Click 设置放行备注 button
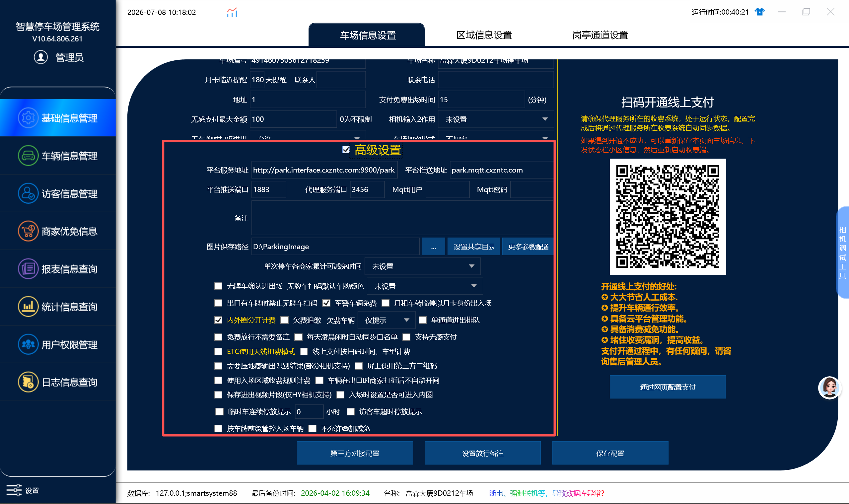 tap(483, 453)
